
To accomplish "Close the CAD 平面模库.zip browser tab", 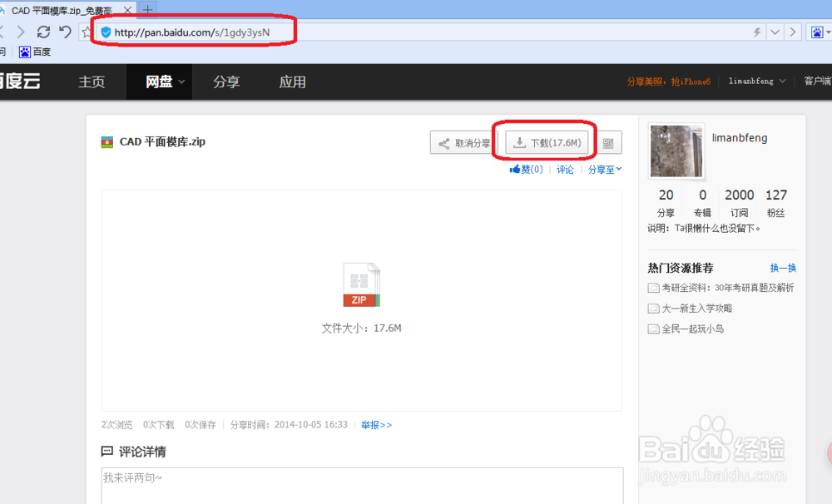I will 127,10.
